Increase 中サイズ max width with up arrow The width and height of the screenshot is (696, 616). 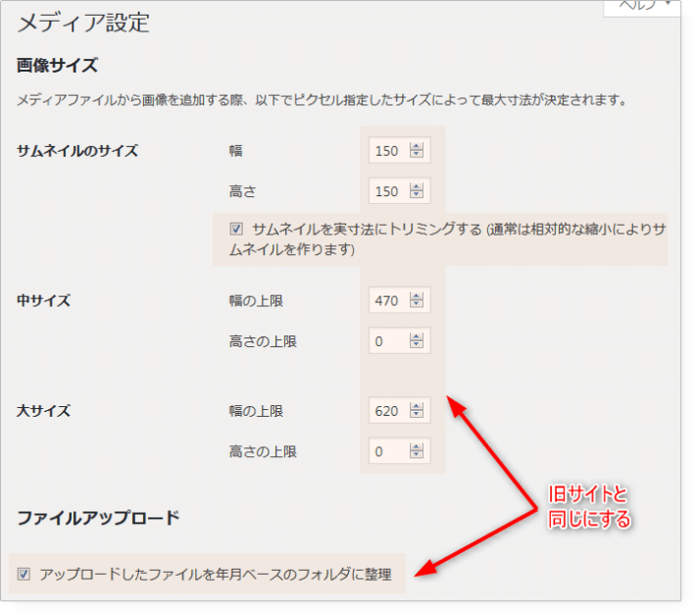point(417,297)
